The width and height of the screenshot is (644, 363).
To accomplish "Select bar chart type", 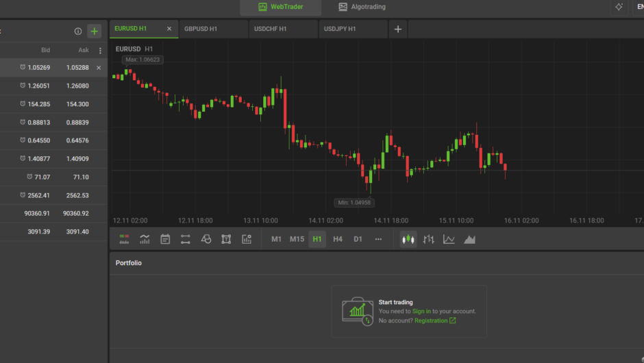I will 429,240.
